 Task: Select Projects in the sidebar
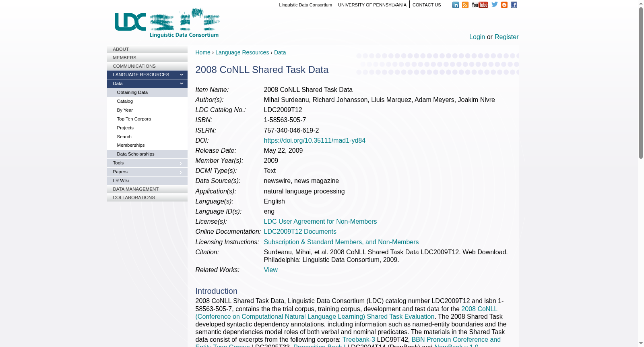147,128
